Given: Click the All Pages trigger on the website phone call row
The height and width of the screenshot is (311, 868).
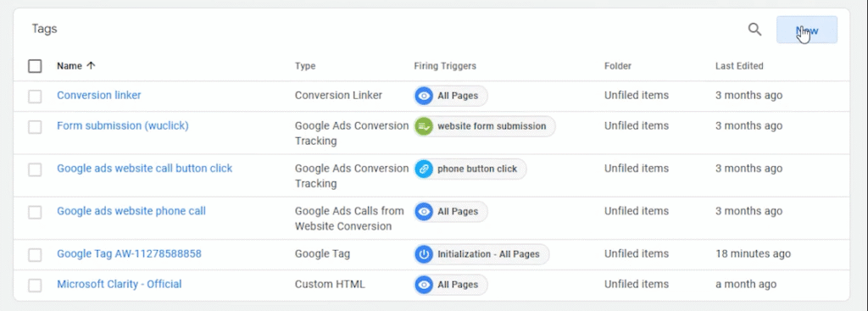Looking at the screenshot, I should tap(451, 211).
